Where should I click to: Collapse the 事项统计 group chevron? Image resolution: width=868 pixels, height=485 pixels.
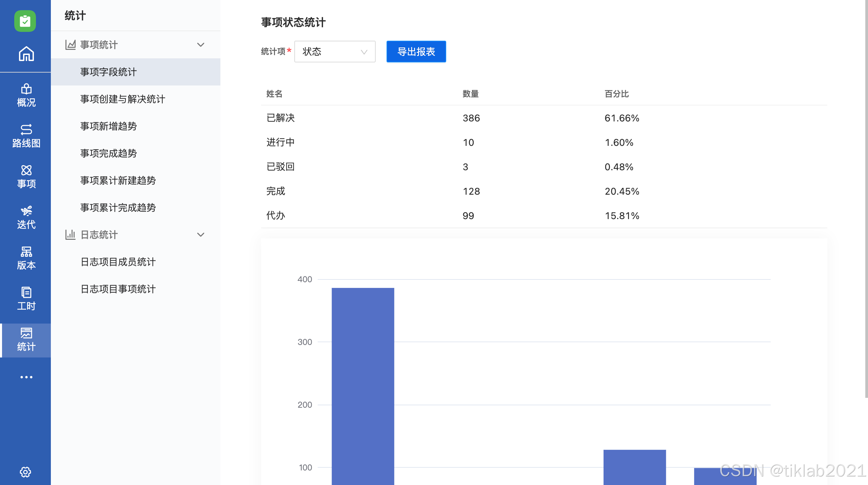201,45
